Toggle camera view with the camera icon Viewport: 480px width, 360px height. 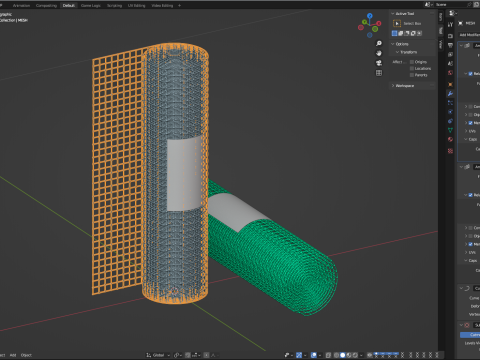click(x=379, y=63)
